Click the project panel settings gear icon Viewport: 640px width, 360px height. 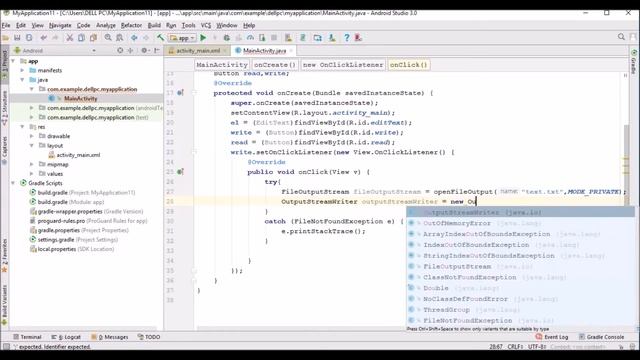point(144,51)
